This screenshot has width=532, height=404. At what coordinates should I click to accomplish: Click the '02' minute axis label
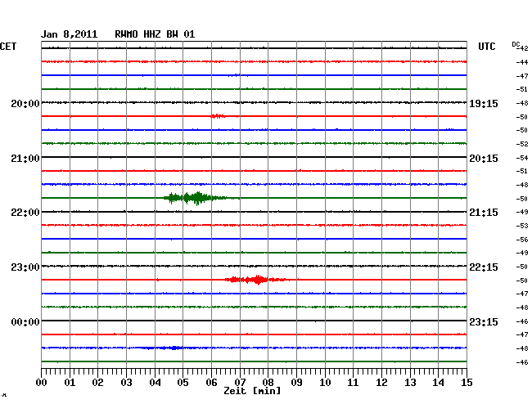point(97,382)
